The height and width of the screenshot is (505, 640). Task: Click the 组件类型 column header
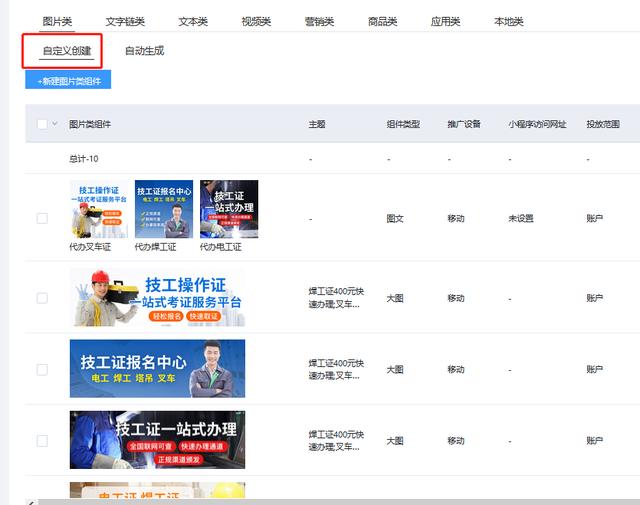tap(403, 124)
